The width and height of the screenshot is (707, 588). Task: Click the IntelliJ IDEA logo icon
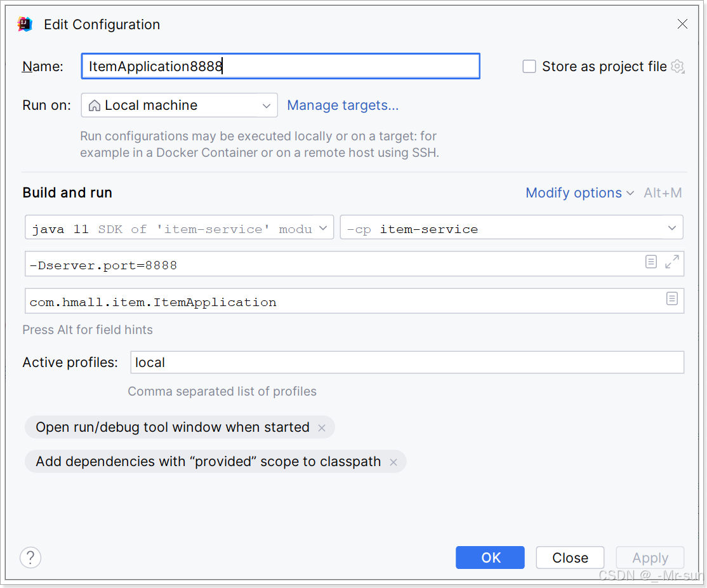click(x=25, y=25)
